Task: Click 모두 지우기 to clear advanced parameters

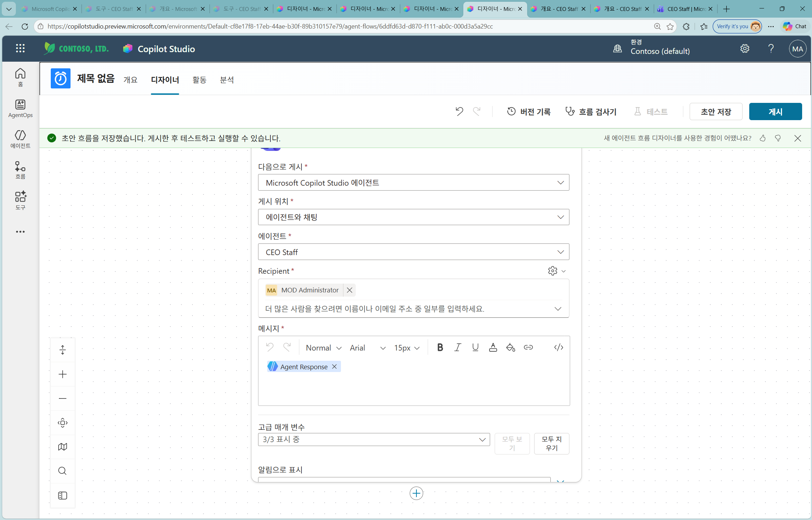Action: coord(551,444)
